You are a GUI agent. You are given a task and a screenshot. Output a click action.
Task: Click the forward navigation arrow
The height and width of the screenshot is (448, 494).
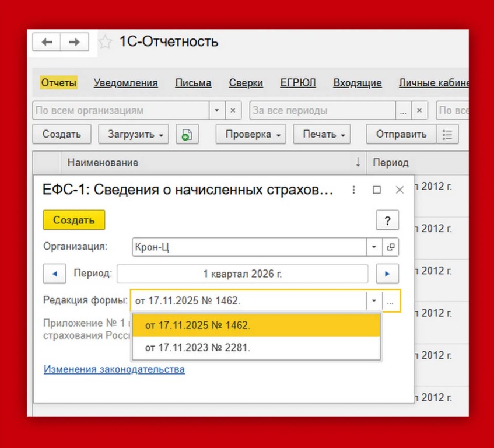pos(75,42)
